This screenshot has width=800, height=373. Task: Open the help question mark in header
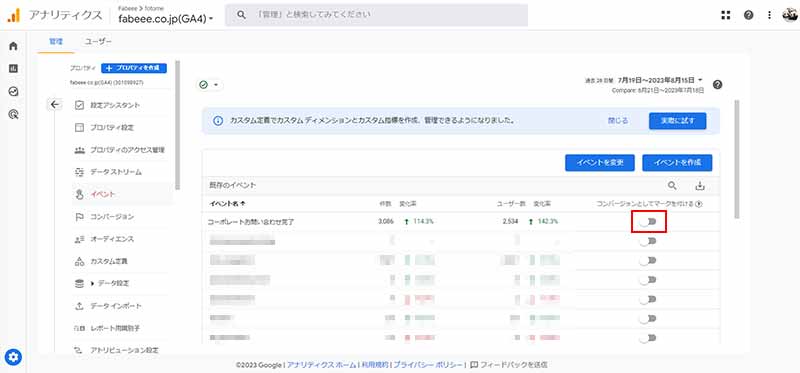(x=748, y=15)
